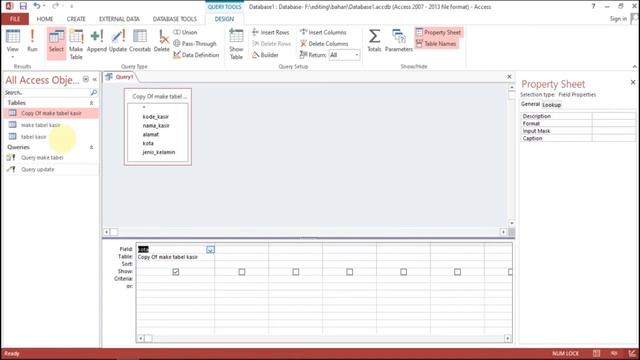Close the Query1 design window
640x360 pixels.
[x=509, y=77]
